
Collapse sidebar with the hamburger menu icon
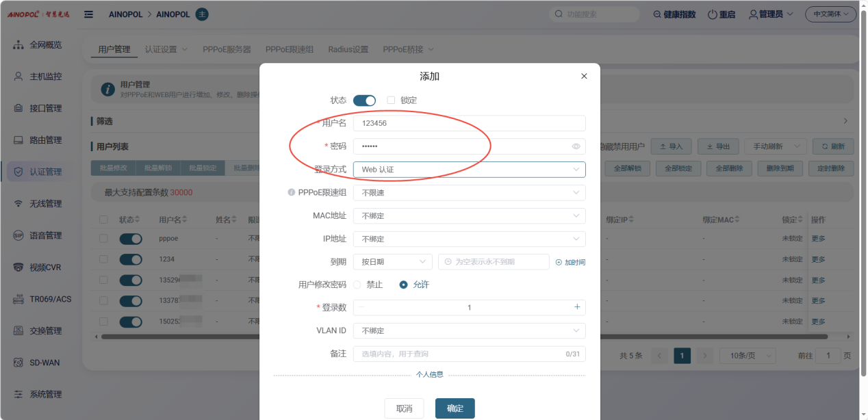[x=88, y=14]
